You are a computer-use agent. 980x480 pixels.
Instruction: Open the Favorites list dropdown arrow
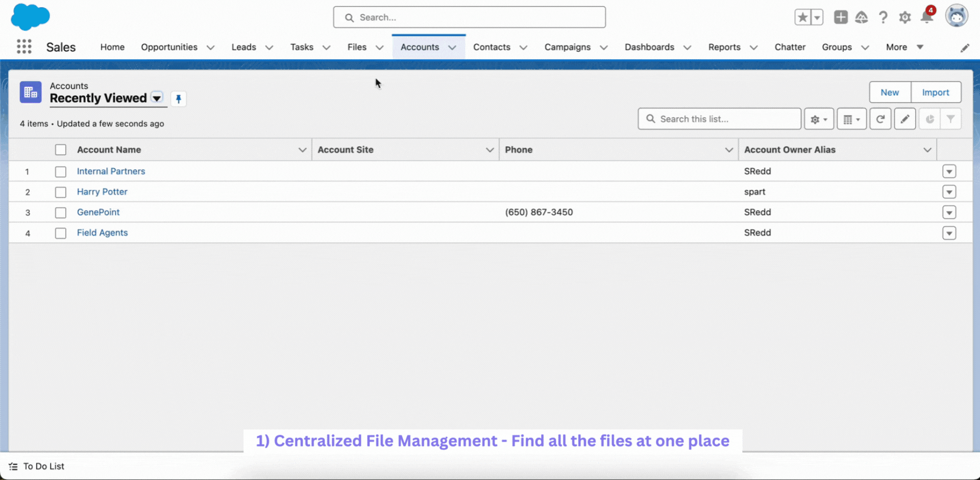(x=817, y=17)
